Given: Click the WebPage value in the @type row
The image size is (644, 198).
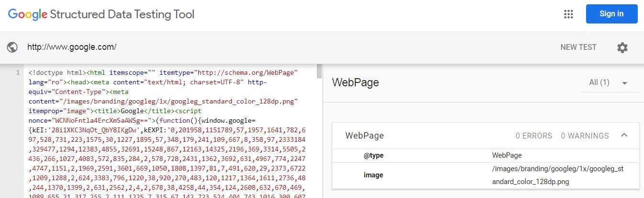Looking at the screenshot, I should (x=507, y=155).
